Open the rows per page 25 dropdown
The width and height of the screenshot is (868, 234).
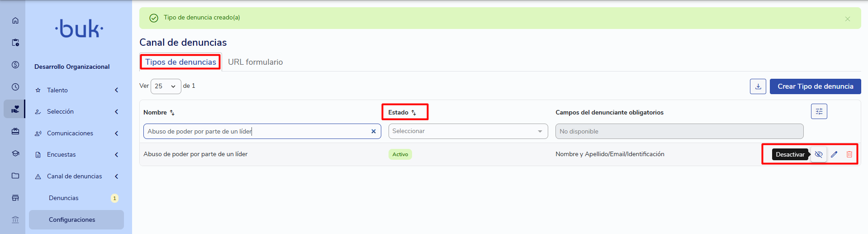[166, 86]
